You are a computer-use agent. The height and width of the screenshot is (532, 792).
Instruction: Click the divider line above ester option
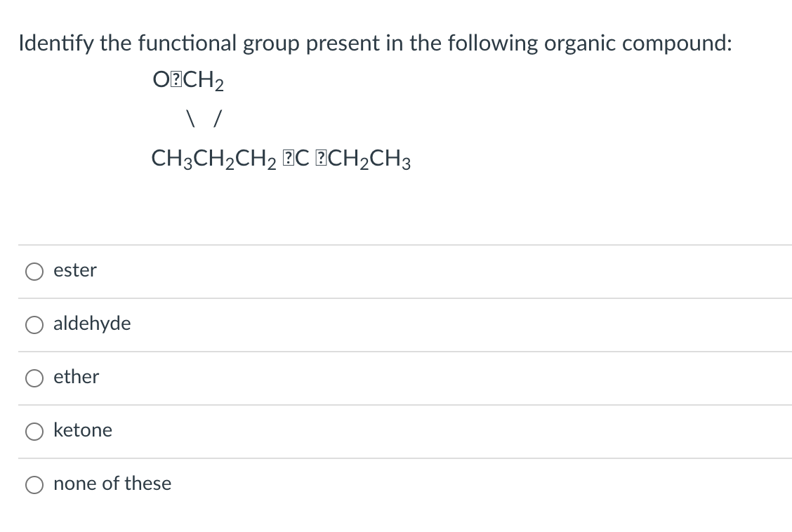pyautogui.click(x=396, y=245)
